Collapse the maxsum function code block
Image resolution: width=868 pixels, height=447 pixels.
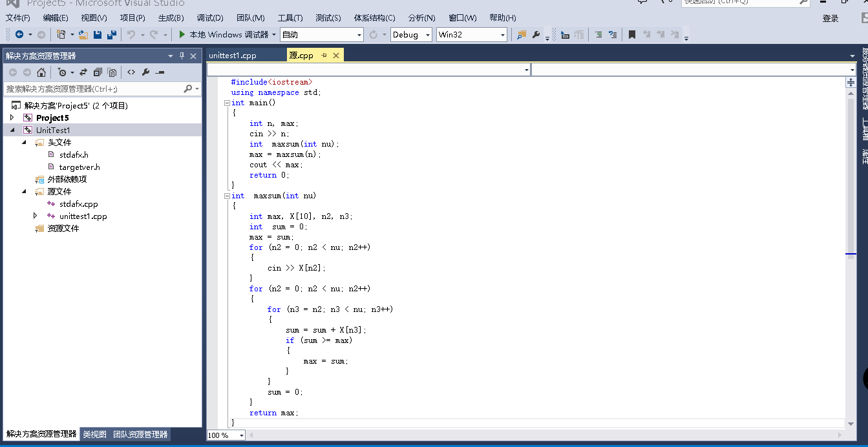[227, 196]
